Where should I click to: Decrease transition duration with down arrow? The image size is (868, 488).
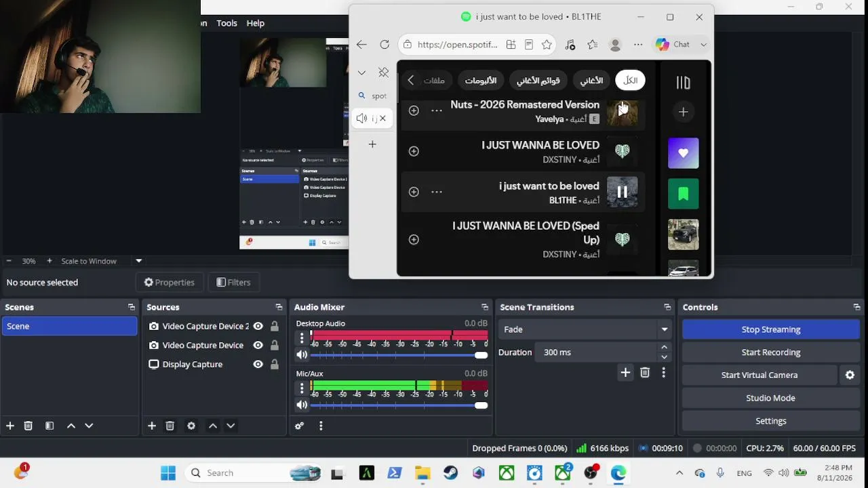tap(664, 357)
